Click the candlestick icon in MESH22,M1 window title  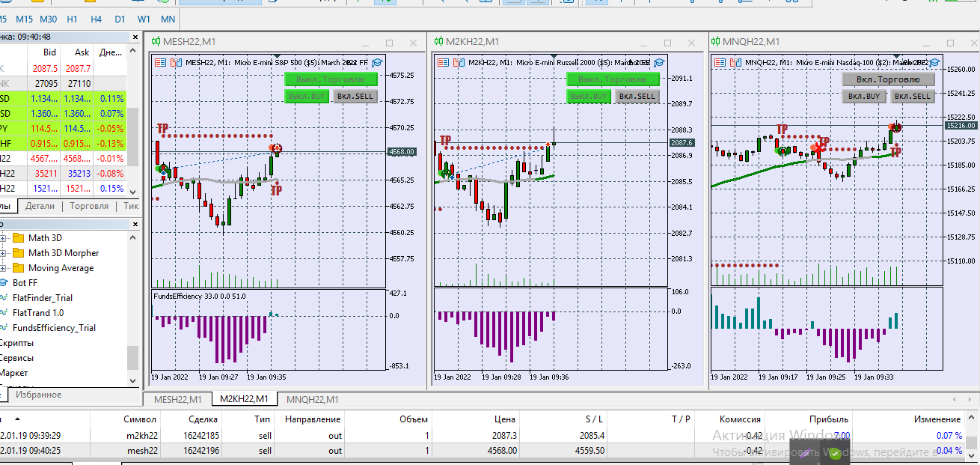tap(156, 42)
